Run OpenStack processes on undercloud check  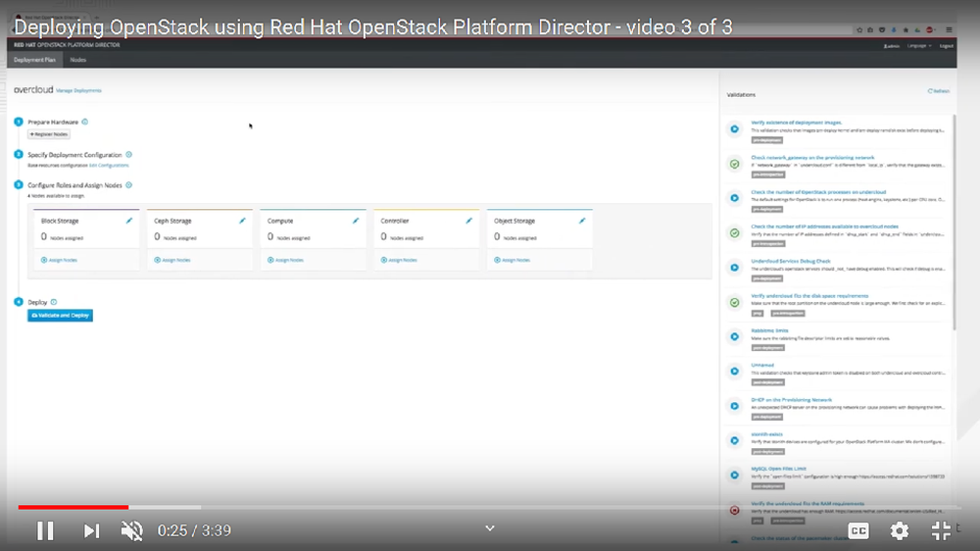(735, 198)
